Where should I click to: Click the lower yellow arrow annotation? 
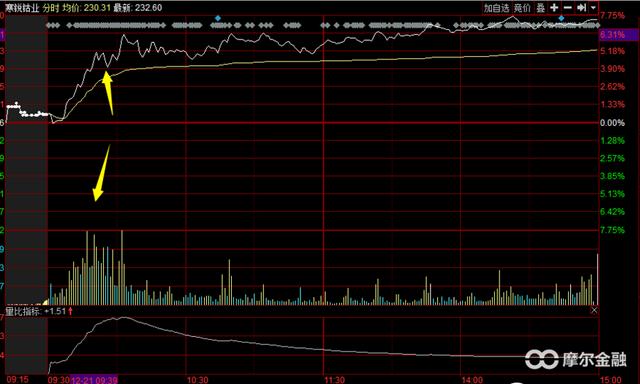pos(102,173)
